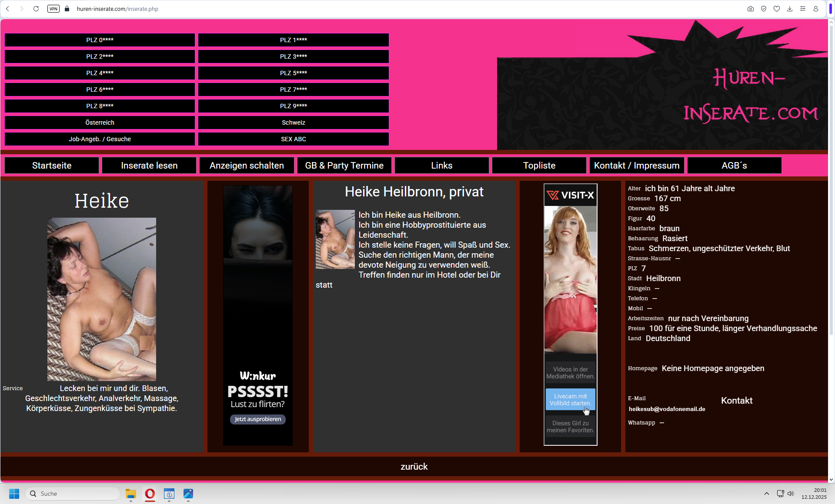
Task: Click the zurück link
Action: [414, 467]
